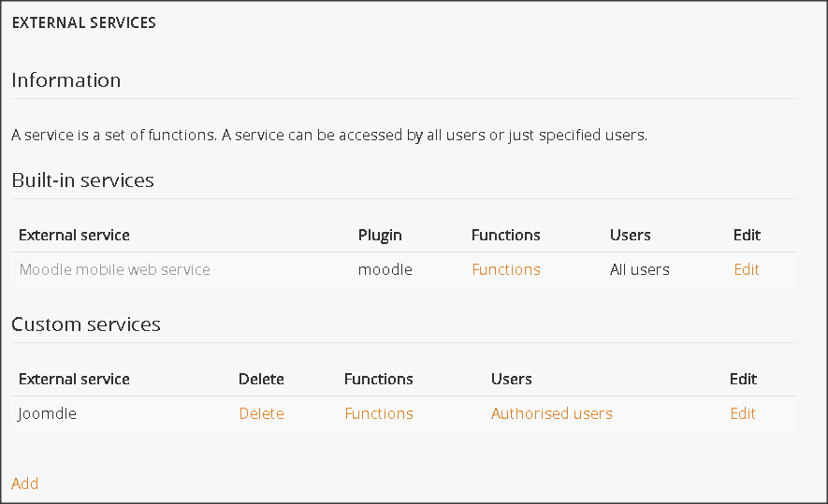Click the Add link to create service
The image size is (828, 504).
tap(25, 483)
